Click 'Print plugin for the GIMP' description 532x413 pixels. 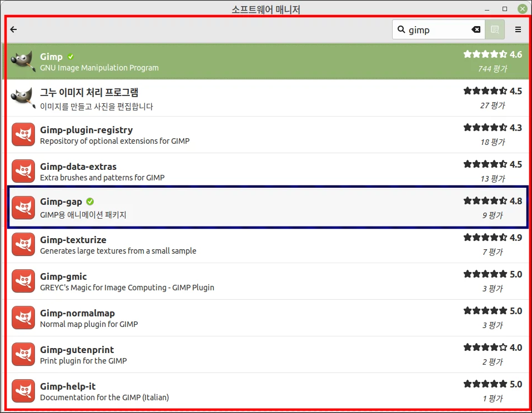pos(83,361)
